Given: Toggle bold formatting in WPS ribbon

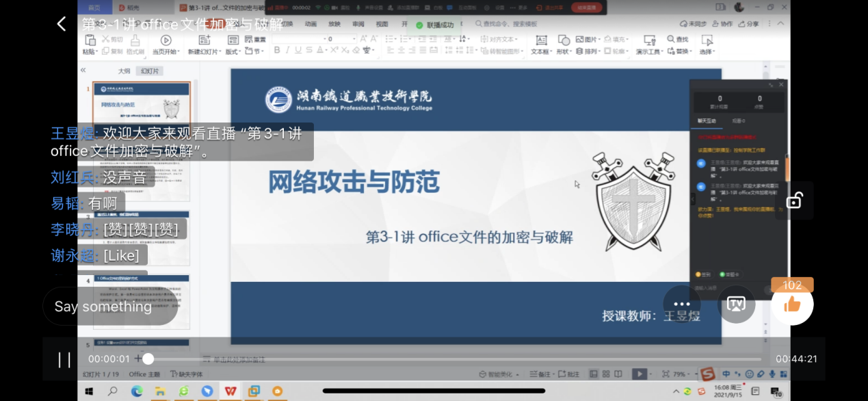Looking at the screenshot, I should [277, 50].
